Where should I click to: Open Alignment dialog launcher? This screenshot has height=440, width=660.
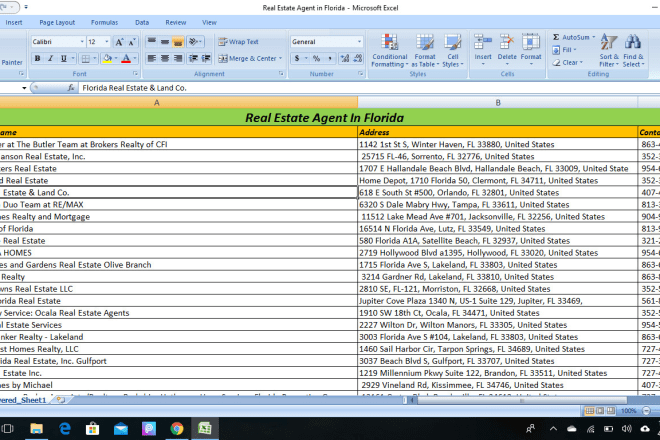[x=281, y=74]
